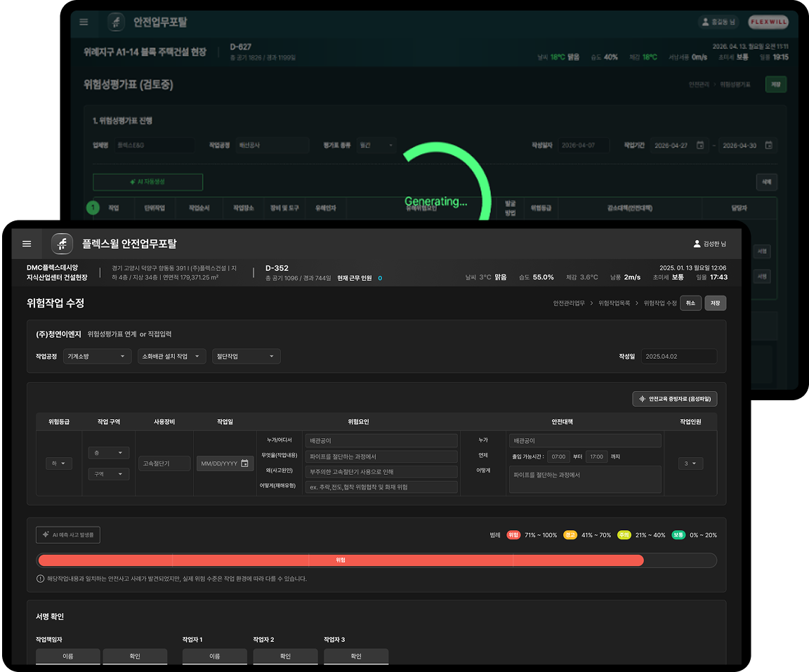Open the calendar icon next to 2026-04-30

click(x=768, y=145)
